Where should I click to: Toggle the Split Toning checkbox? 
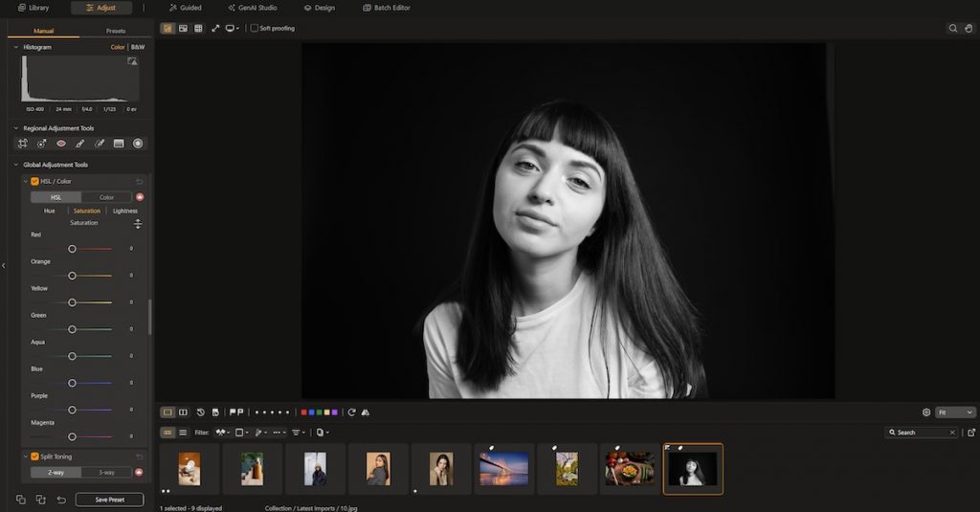click(35, 456)
